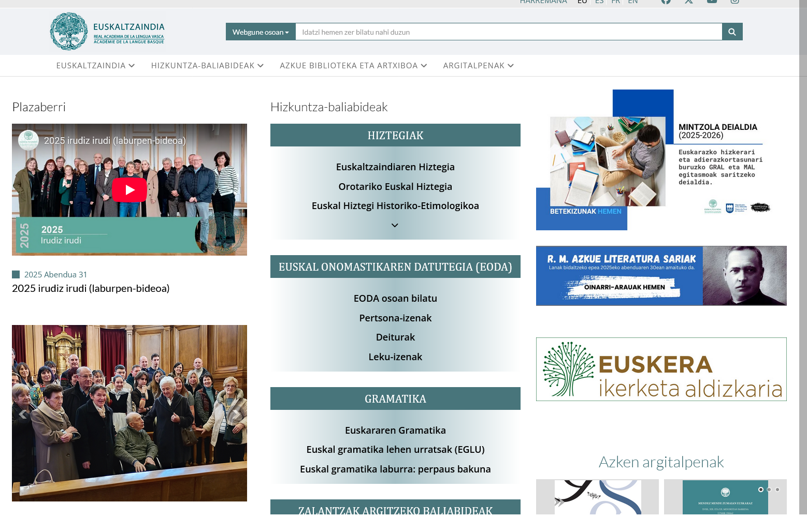The width and height of the screenshot is (807, 532).
Task: Click into the search text field
Action: click(x=509, y=32)
